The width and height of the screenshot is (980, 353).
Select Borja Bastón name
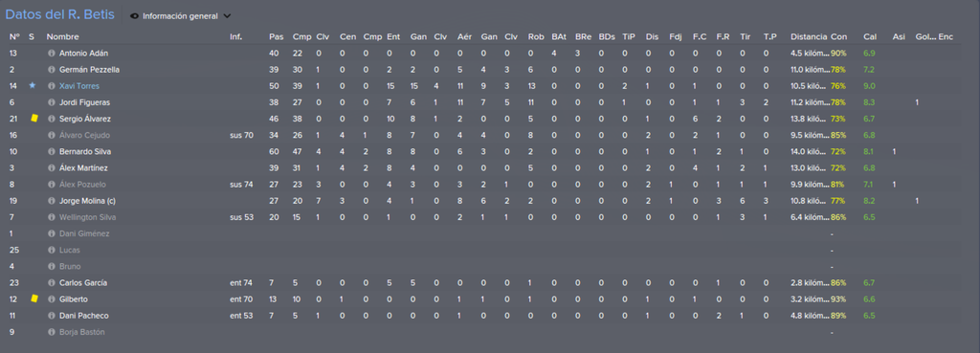coord(82,332)
